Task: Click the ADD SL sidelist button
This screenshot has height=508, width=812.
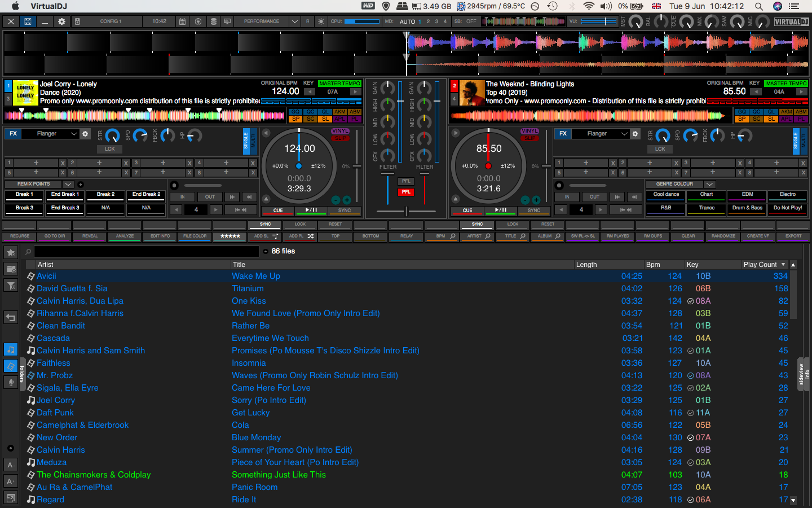Action: pyautogui.click(x=266, y=236)
